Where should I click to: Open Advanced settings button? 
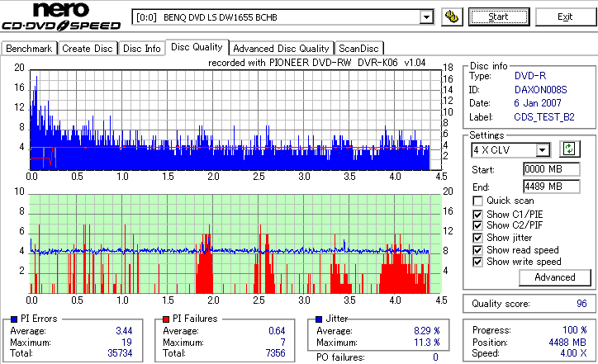[x=555, y=277]
